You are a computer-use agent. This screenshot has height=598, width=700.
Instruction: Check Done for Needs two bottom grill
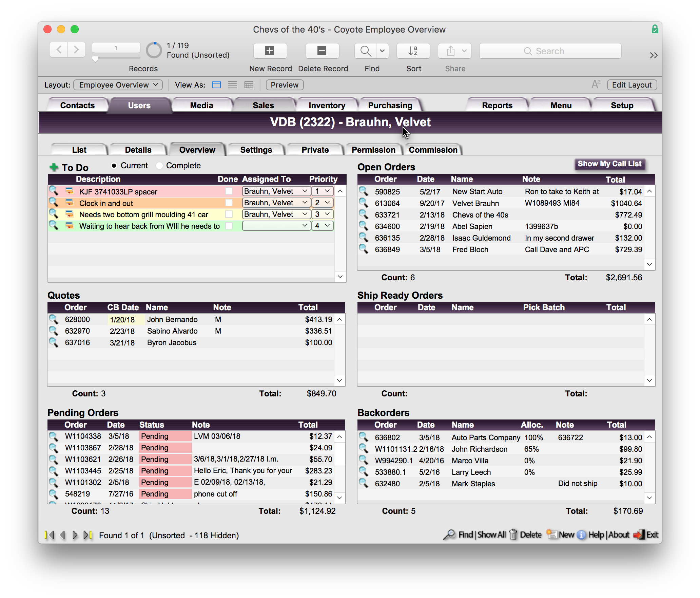tap(229, 214)
